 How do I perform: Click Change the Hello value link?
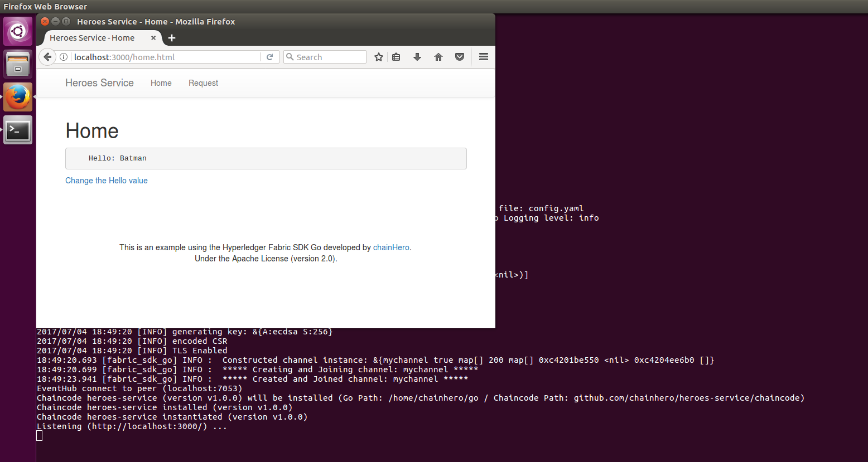107,181
